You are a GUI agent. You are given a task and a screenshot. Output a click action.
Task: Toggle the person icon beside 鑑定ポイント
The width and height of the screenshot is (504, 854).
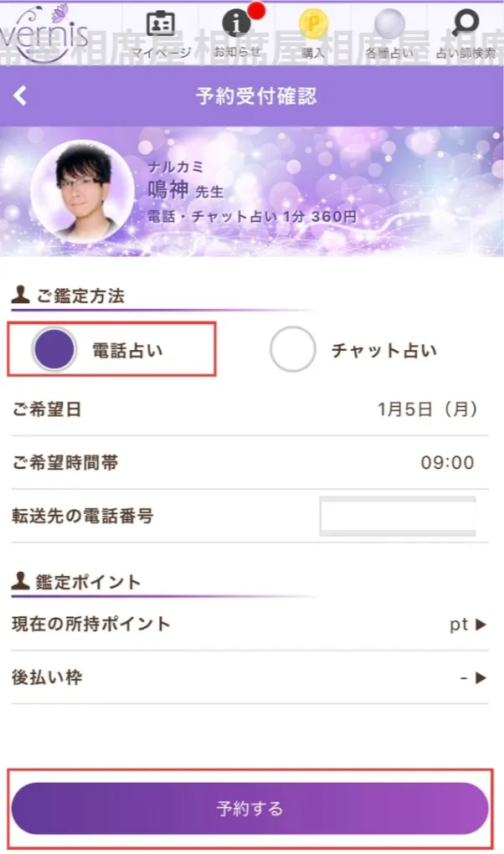point(18,579)
